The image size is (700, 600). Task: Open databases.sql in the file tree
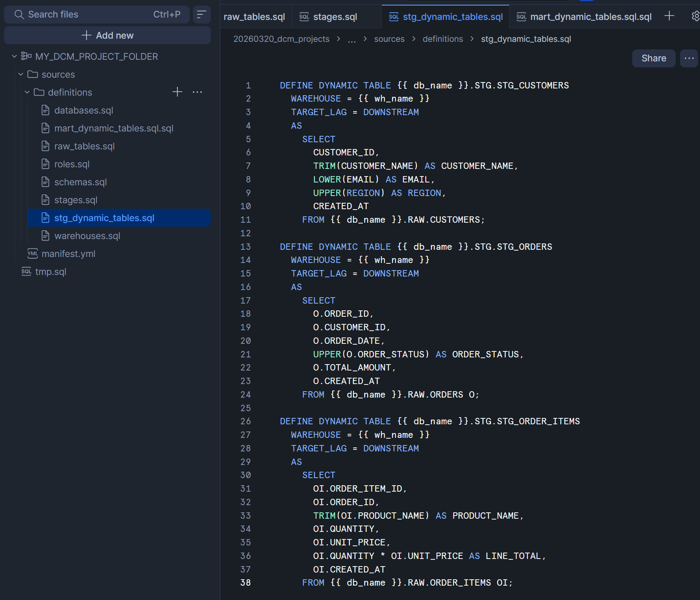pos(84,110)
